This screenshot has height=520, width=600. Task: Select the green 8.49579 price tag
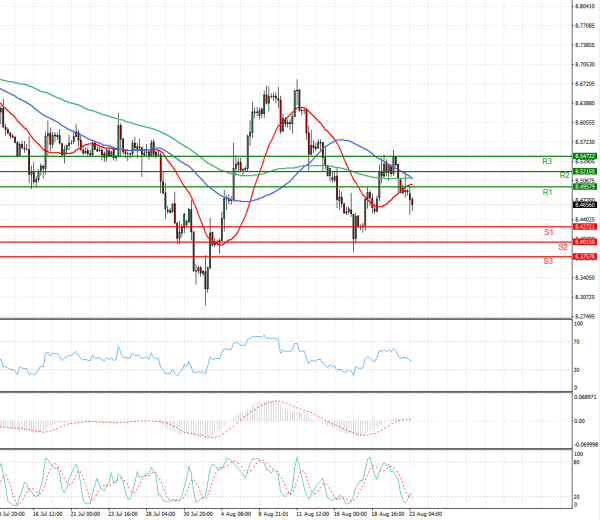click(x=585, y=187)
